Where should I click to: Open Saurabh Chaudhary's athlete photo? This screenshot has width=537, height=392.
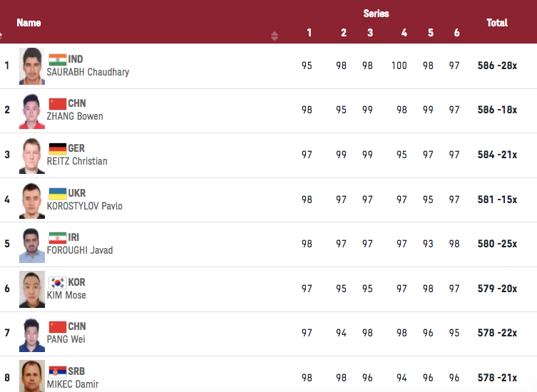(32, 66)
